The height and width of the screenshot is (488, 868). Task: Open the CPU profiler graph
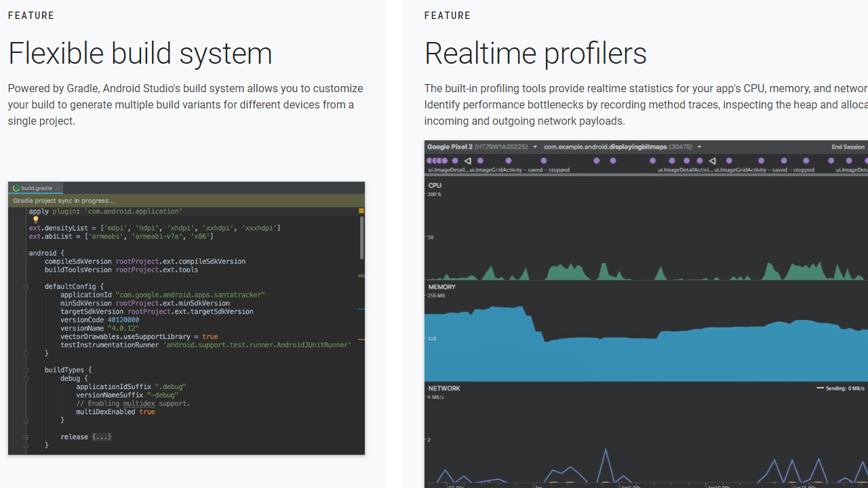pos(644,230)
